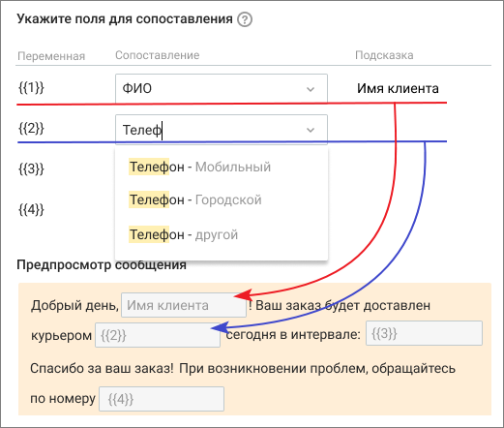504x428 pixels.
Task: Click the Переменная column header
Action: pos(51,56)
